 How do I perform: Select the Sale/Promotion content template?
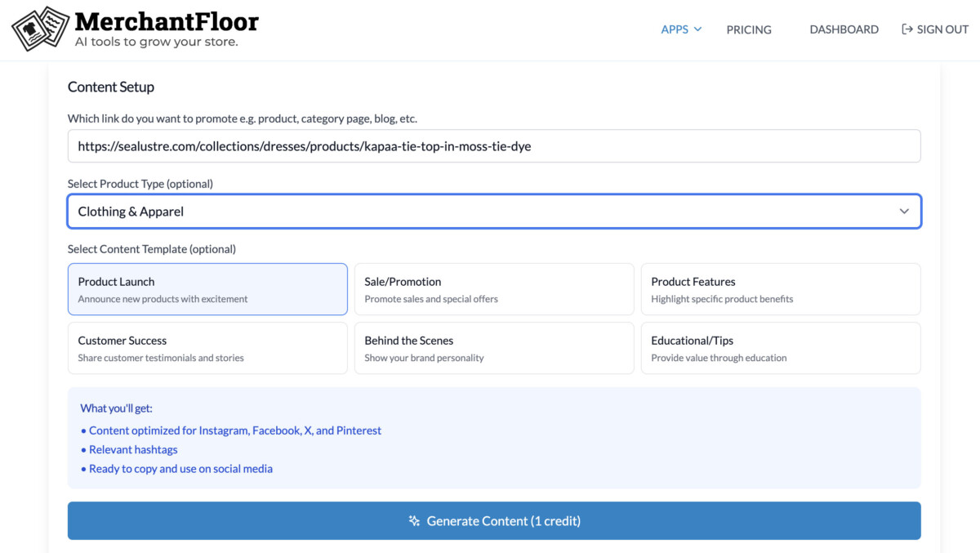click(x=493, y=288)
